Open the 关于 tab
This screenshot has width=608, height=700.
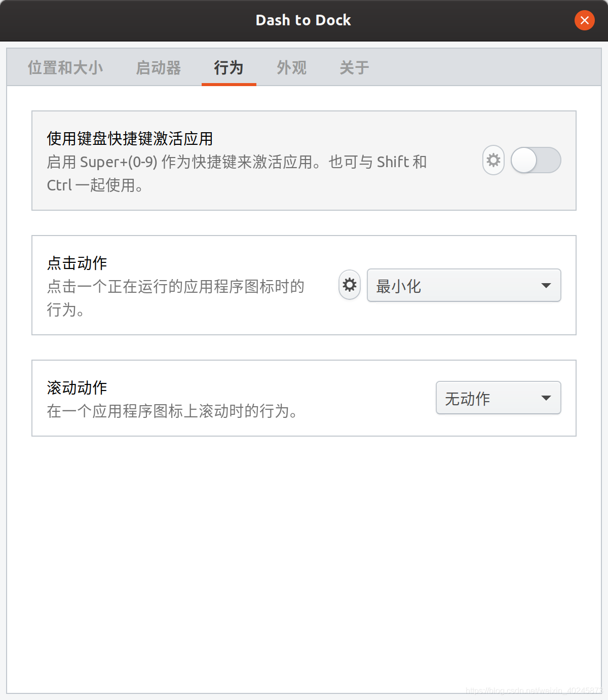tap(355, 67)
